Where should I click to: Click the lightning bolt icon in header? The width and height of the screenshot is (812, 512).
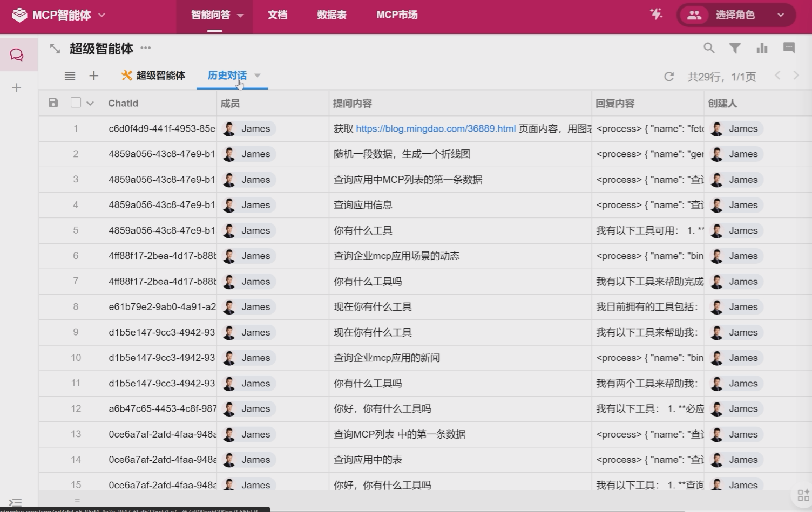(656, 15)
